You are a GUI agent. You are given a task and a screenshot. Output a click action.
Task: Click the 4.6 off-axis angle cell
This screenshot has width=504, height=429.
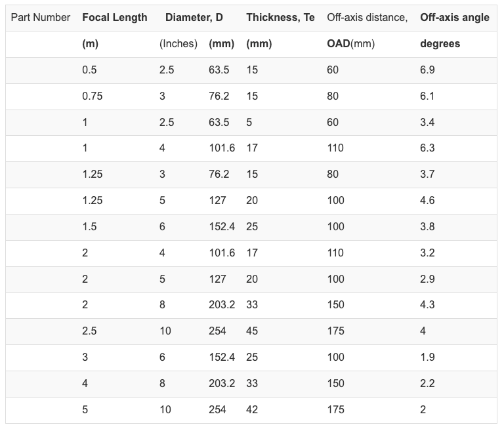pyautogui.click(x=427, y=201)
